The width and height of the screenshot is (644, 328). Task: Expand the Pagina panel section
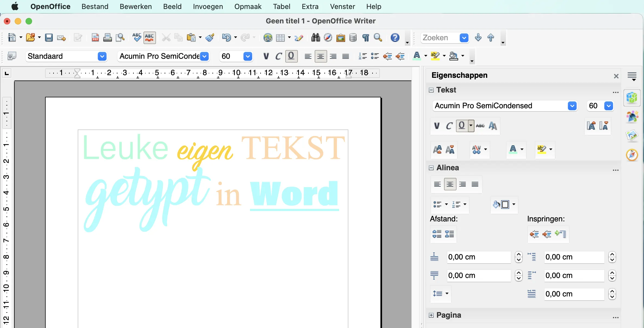tap(431, 315)
